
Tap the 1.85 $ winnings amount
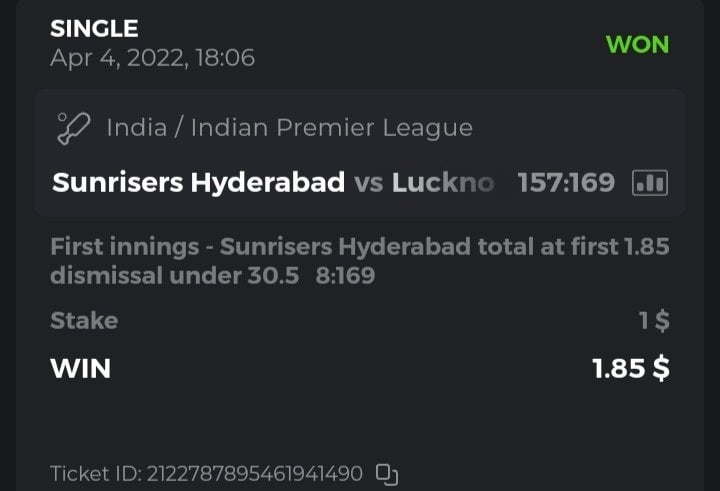coord(630,368)
